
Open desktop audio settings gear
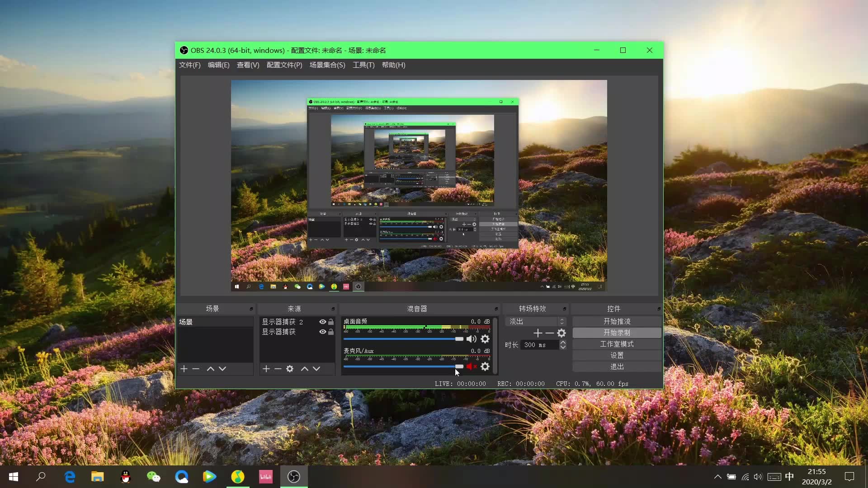485,339
